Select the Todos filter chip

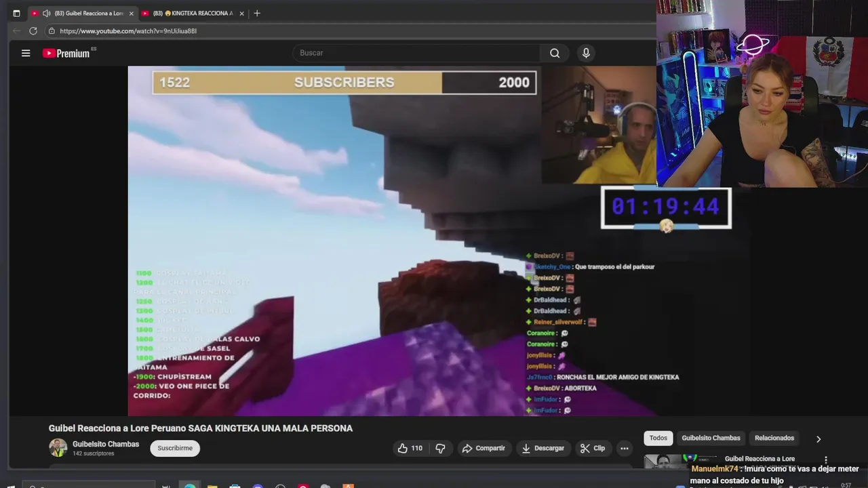pos(658,438)
